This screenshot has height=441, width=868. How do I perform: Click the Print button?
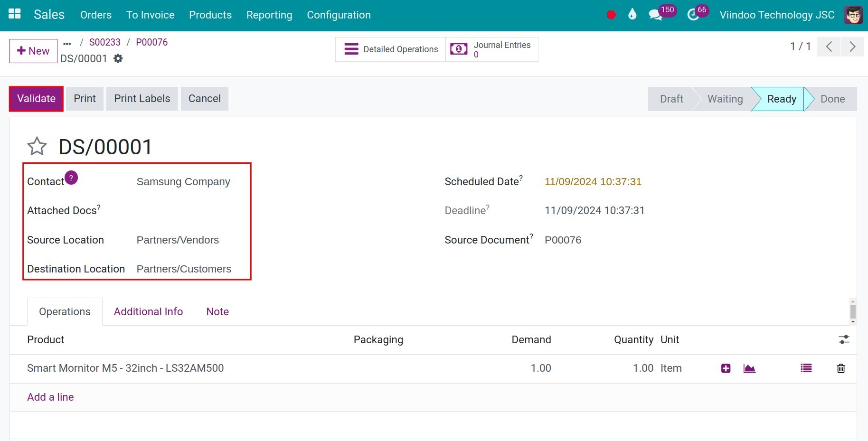pyautogui.click(x=85, y=99)
